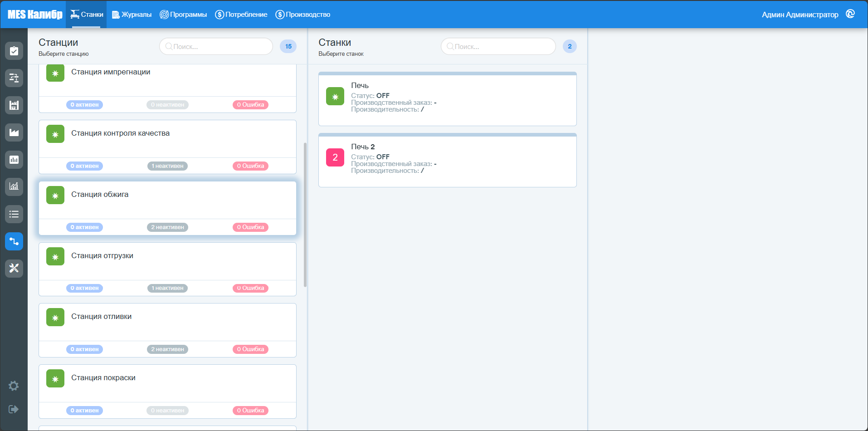Click the save-disk sidebar icon

click(14, 105)
